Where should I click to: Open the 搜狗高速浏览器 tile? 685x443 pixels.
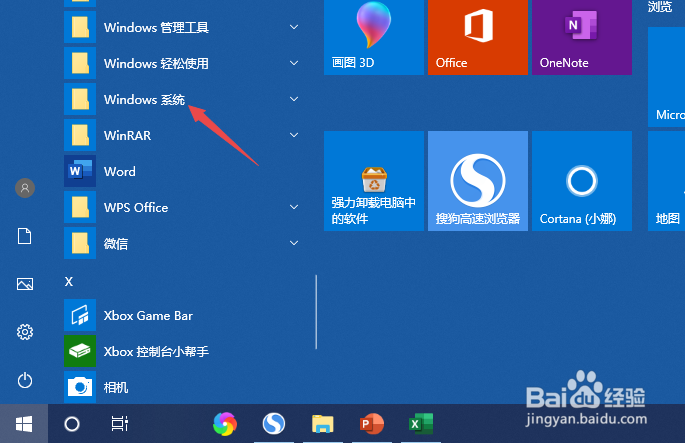[x=478, y=181]
